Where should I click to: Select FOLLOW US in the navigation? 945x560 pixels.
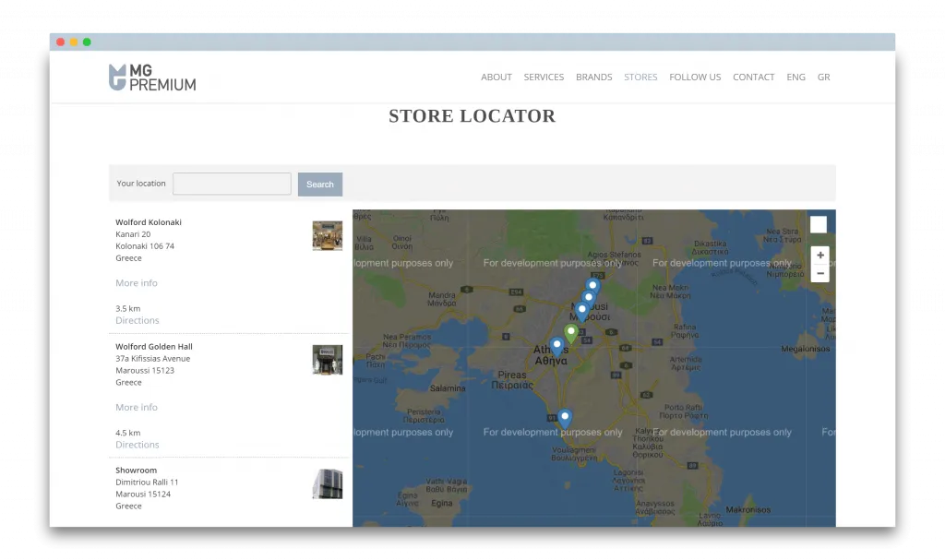[695, 77]
